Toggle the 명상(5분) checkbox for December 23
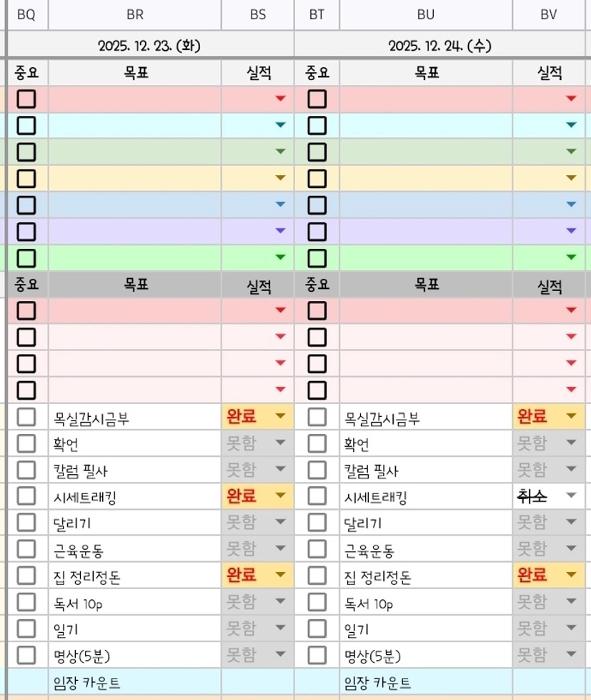 coord(26,655)
